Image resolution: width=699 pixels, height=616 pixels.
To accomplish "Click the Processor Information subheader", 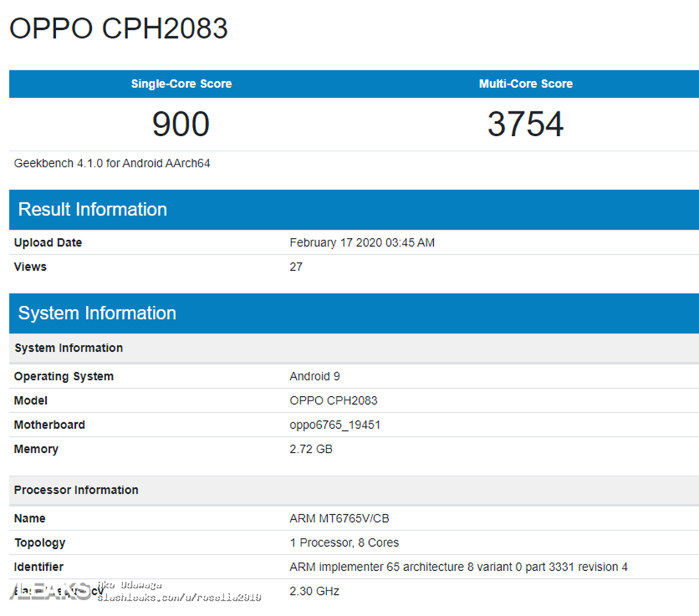I will click(x=354, y=490).
